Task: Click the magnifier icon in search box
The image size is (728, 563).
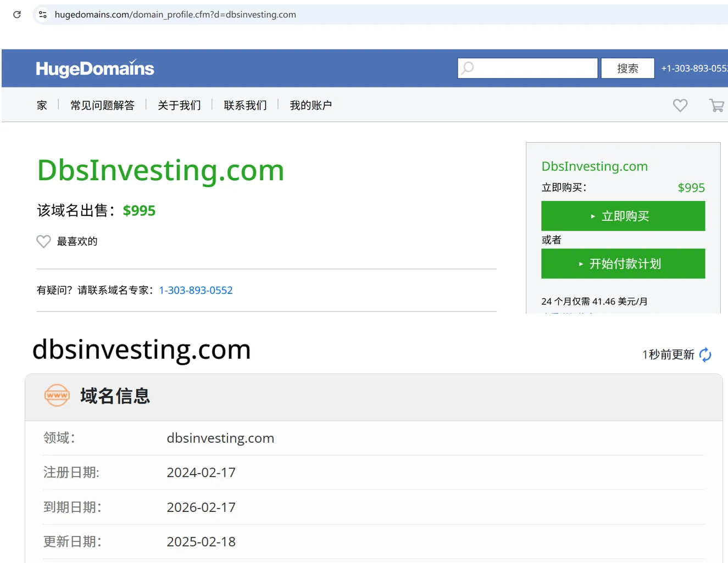Action: click(468, 68)
